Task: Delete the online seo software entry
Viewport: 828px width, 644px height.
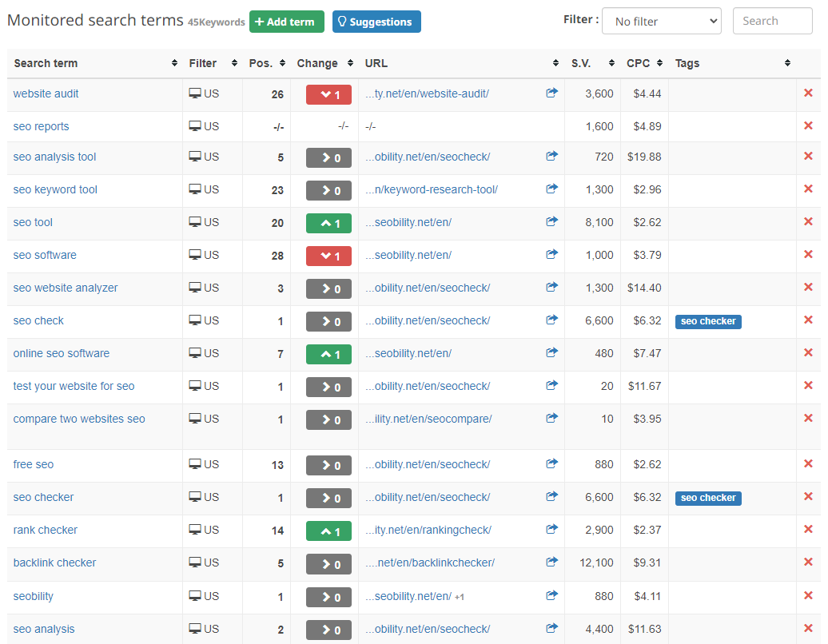Action: 809,353
